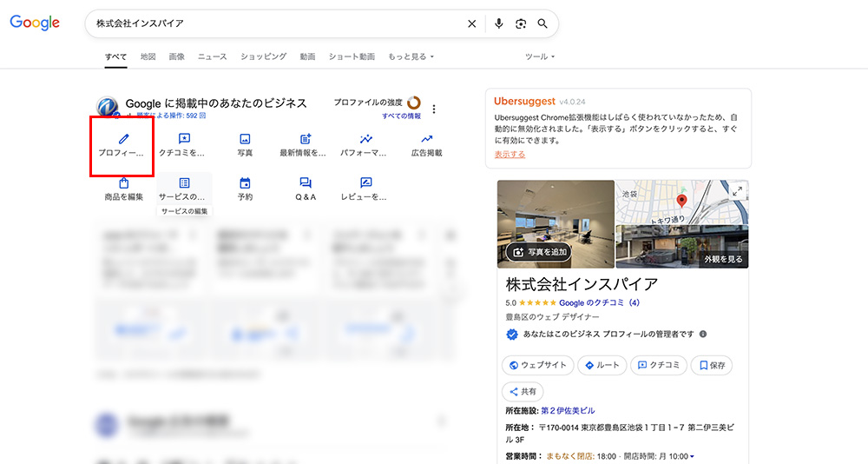Click inside the search input field

point(277,23)
